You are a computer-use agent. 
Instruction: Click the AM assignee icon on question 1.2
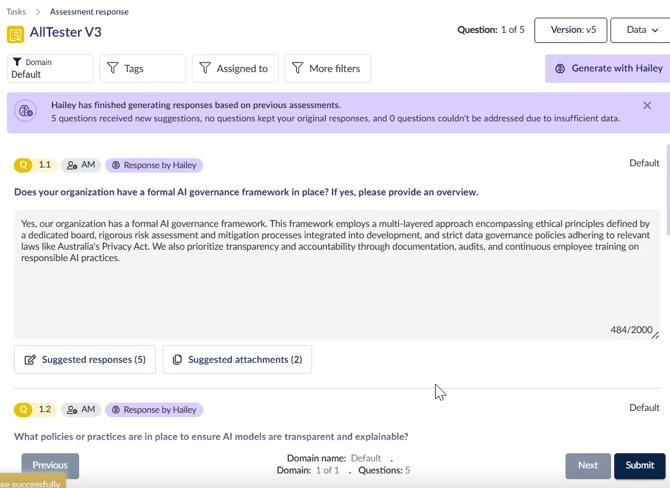click(80, 410)
